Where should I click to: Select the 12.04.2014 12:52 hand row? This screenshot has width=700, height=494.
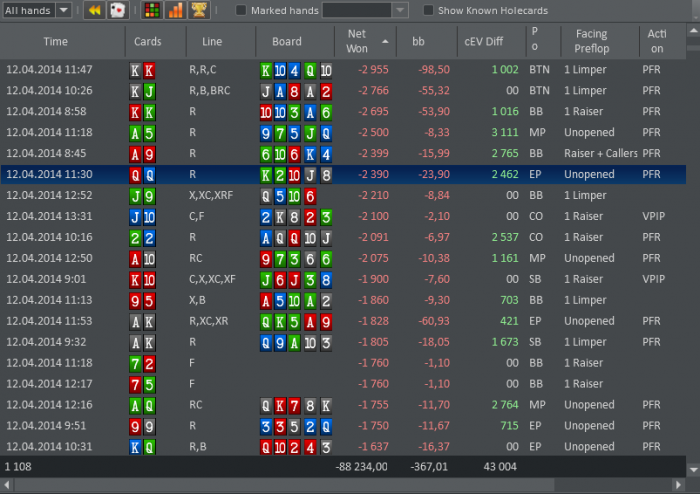click(x=343, y=195)
